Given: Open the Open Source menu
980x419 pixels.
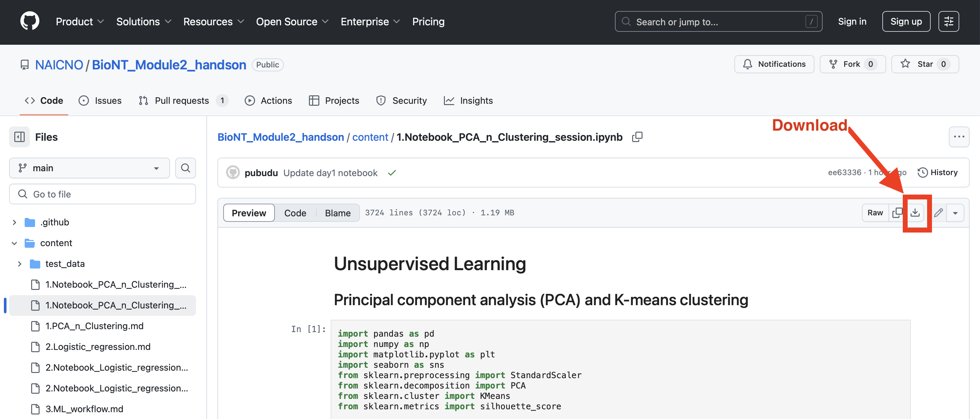Looking at the screenshot, I should (x=292, y=22).
